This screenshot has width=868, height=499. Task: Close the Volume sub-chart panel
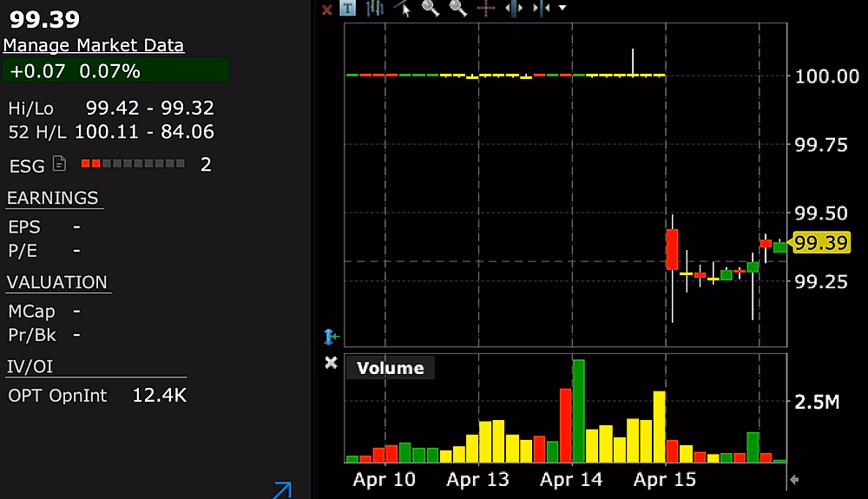[x=331, y=363]
